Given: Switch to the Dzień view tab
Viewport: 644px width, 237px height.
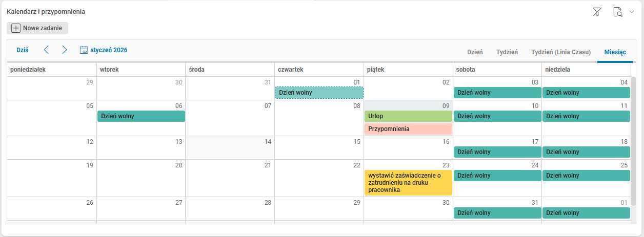Looking at the screenshot, I should pos(475,52).
